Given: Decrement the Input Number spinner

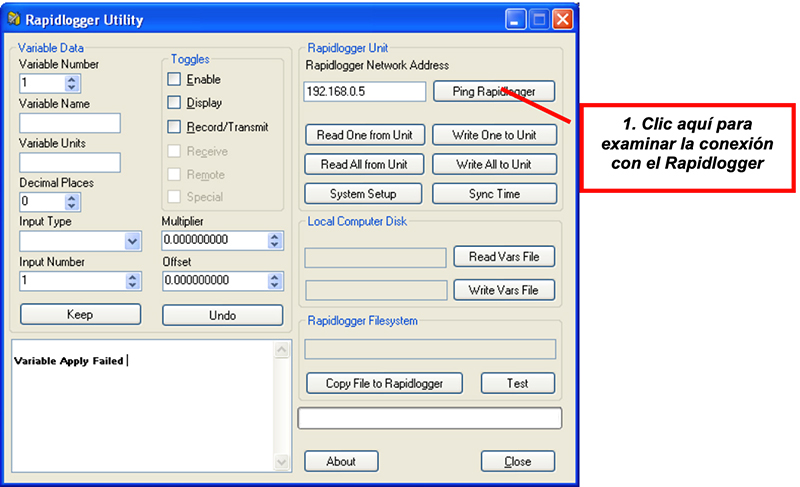Looking at the screenshot, I should click(133, 285).
